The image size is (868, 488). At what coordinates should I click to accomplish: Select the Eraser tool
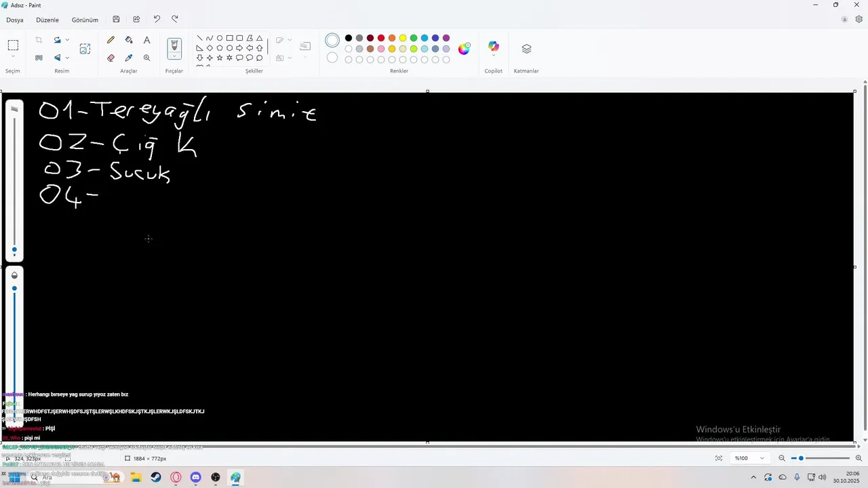(x=111, y=58)
